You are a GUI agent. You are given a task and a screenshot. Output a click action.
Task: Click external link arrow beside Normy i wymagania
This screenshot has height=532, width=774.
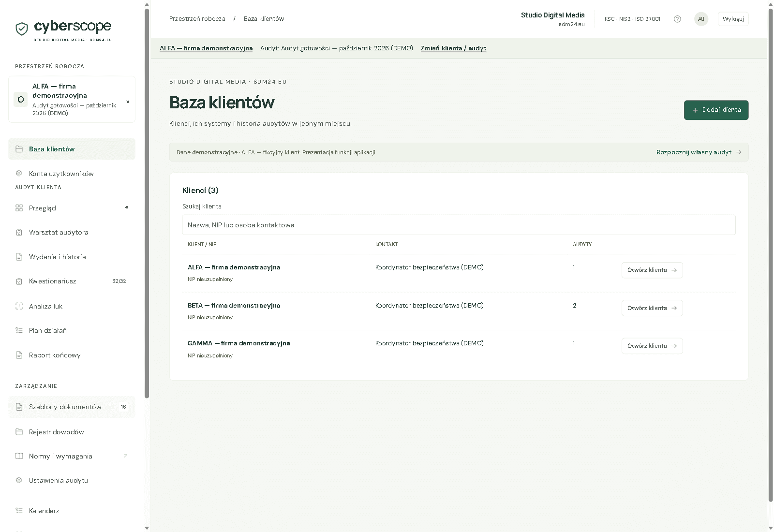point(126,456)
